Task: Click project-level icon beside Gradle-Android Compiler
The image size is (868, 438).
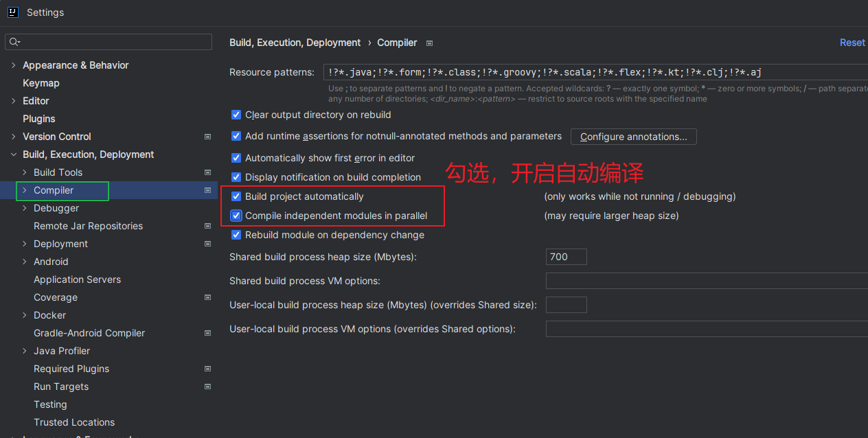Action: [207, 333]
